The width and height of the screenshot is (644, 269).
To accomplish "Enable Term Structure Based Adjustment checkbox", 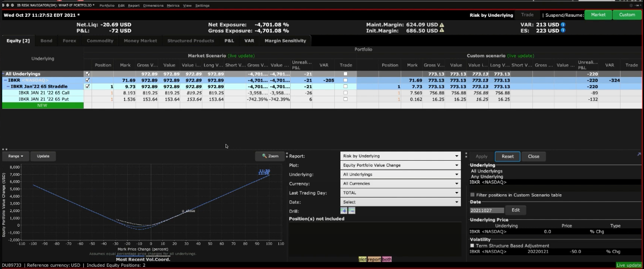I will pos(473,246).
